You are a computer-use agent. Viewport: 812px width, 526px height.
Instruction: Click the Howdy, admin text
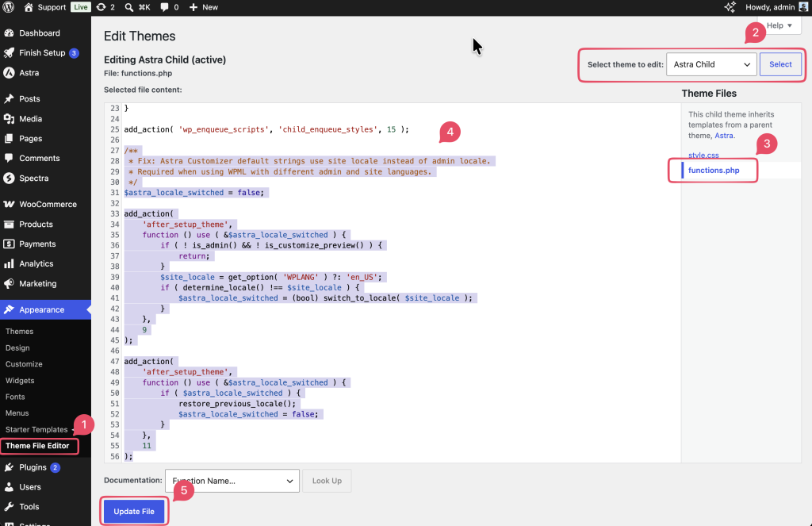coord(769,7)
